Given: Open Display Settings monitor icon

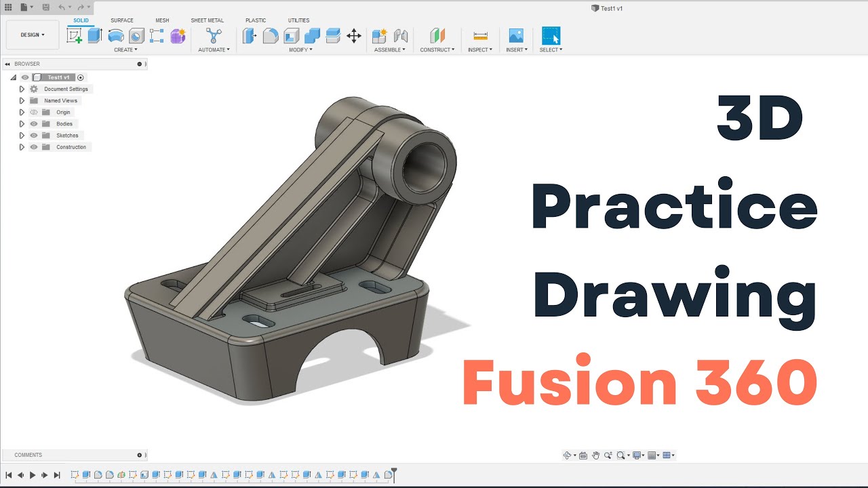Looking at the screenshot, I should (x=637, y=455).
